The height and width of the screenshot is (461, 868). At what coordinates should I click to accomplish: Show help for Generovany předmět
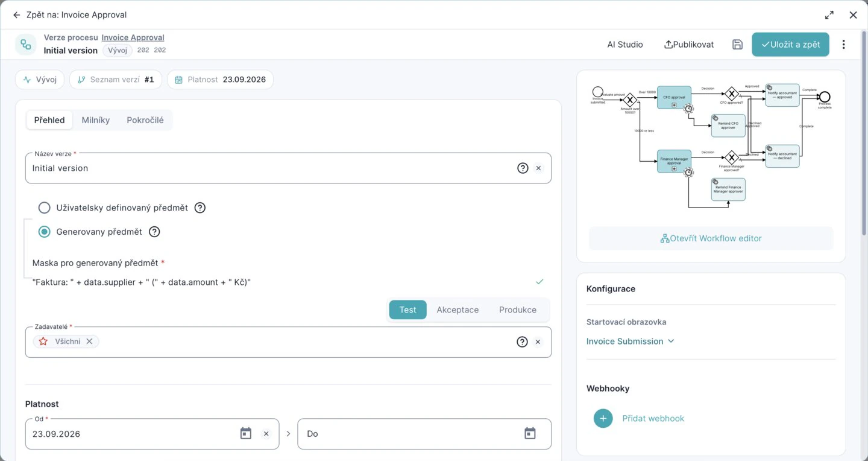pos(154,232)
